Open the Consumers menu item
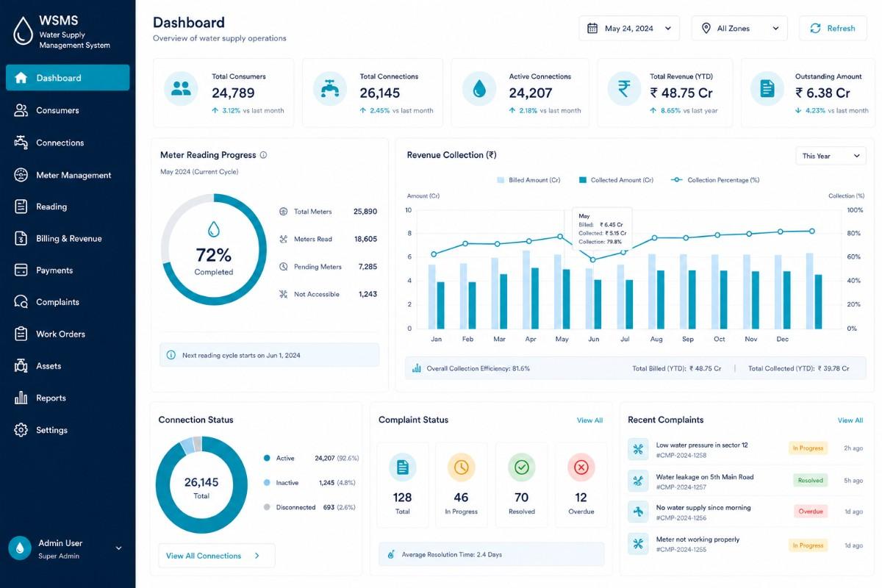Viewport: 882px width, 588px height. [68, 110]
